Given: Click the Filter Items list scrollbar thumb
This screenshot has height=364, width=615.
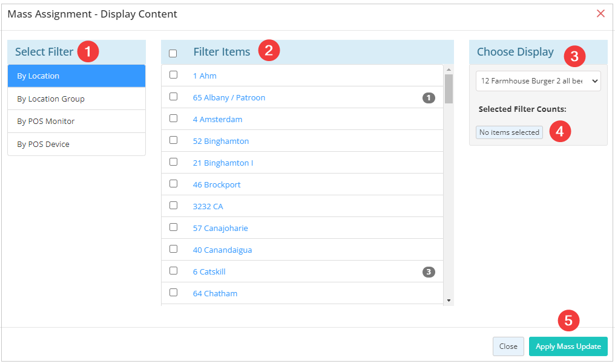Looking at the screenshot, I should (x=449, y=89).
